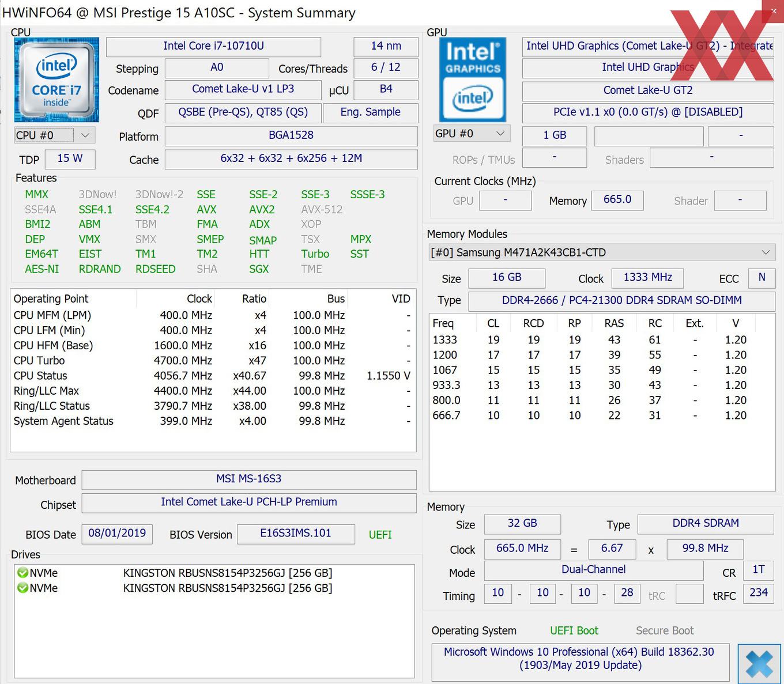Click the module clock 1333 MHz field
The image size is (784, 684).
[648, 278]
